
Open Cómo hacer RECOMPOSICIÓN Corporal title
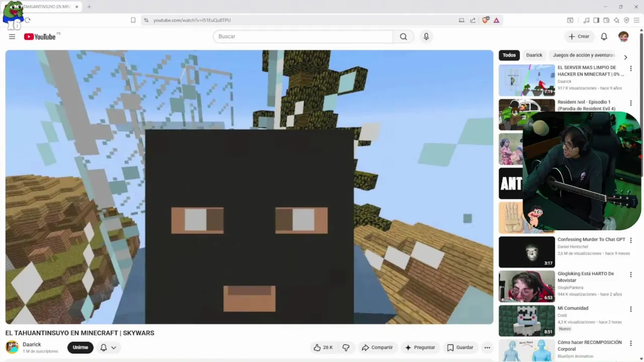590,345
